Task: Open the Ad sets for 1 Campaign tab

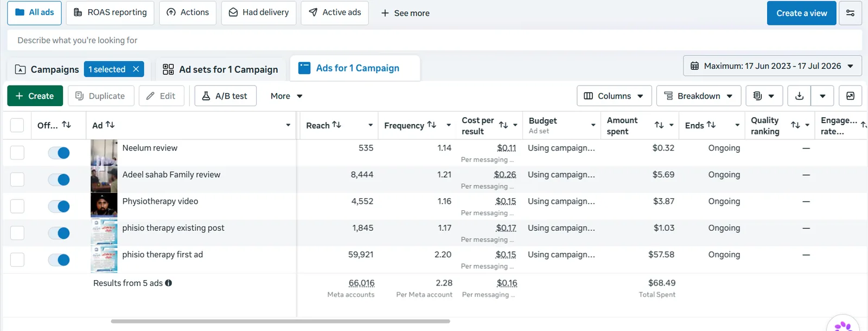Action: tap(220, 69)
